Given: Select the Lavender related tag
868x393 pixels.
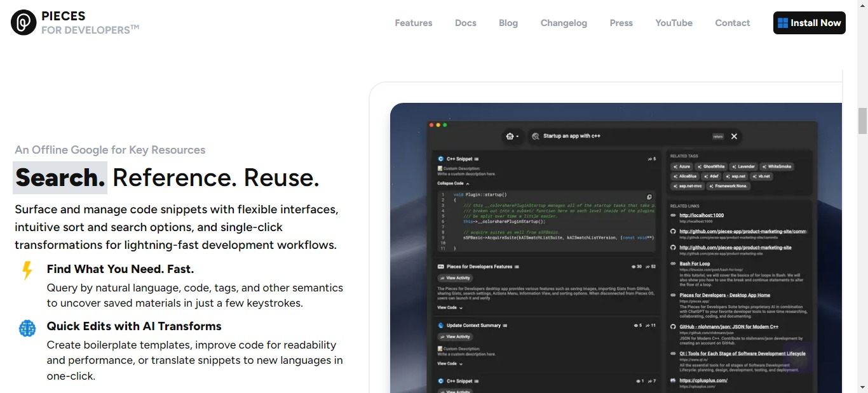Looking at the screenshot, I should pyautogui.click(x=743, y=166).
